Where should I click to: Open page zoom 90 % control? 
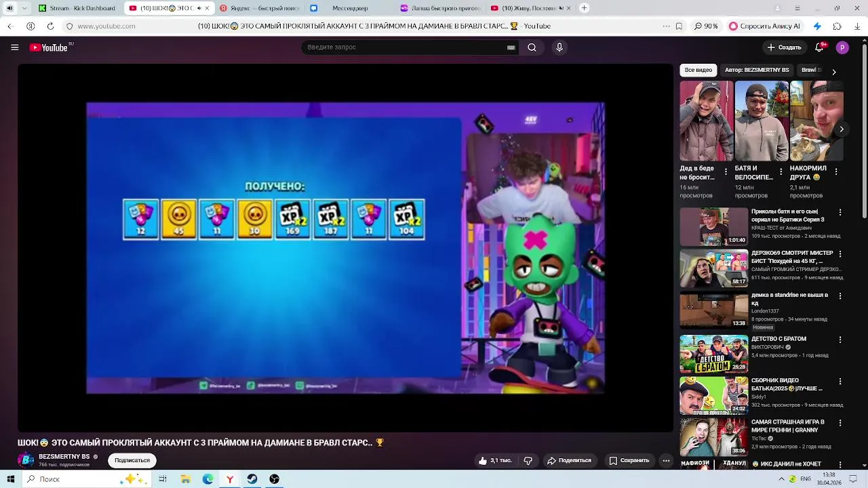point(706,26)
